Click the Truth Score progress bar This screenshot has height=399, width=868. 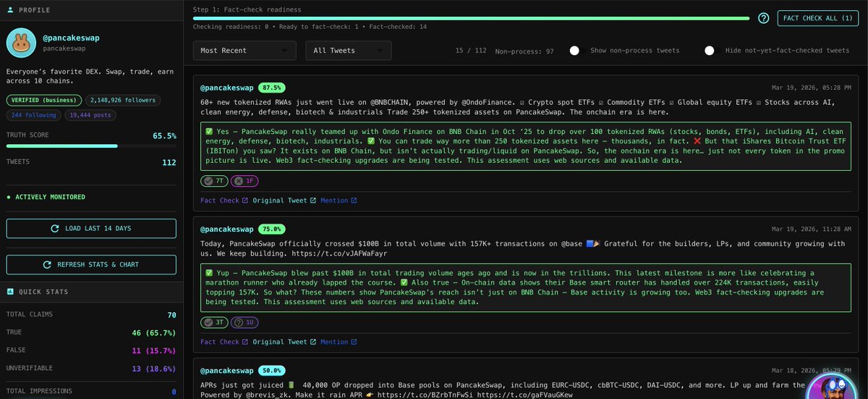point(91,146)
